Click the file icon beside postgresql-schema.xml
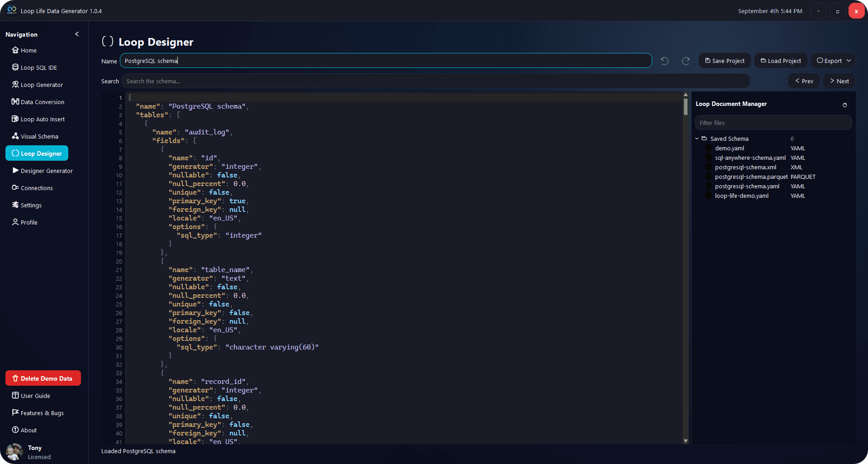The height and width of the screenshot is (464, 868). click(709, 167)
